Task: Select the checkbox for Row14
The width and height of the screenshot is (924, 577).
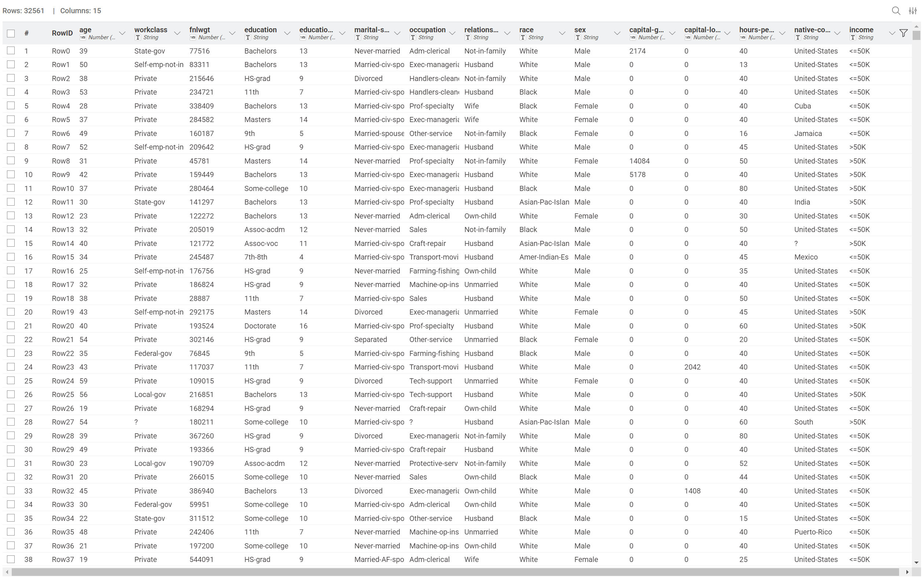Action: point(11,243)
